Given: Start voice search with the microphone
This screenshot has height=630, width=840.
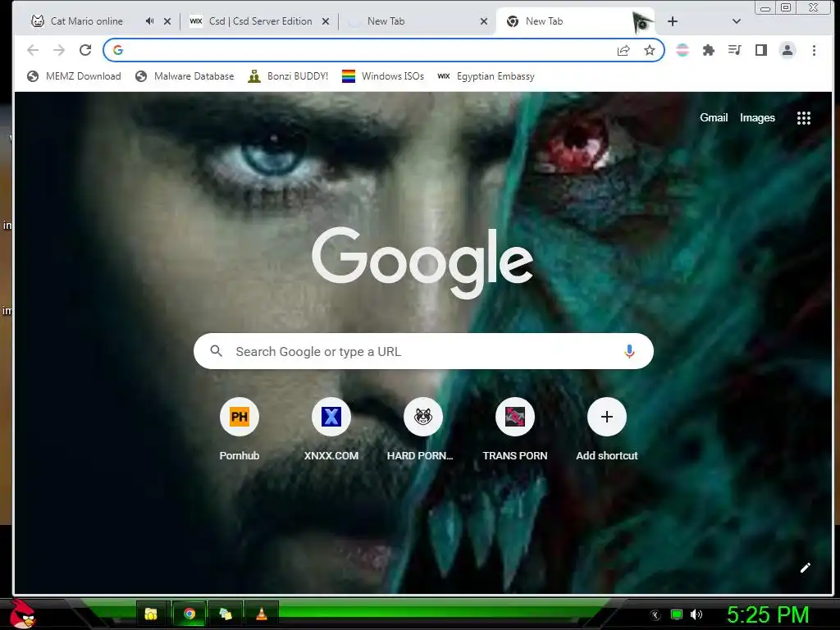Looking at the screenshot, I should click(x=629, y=351).
